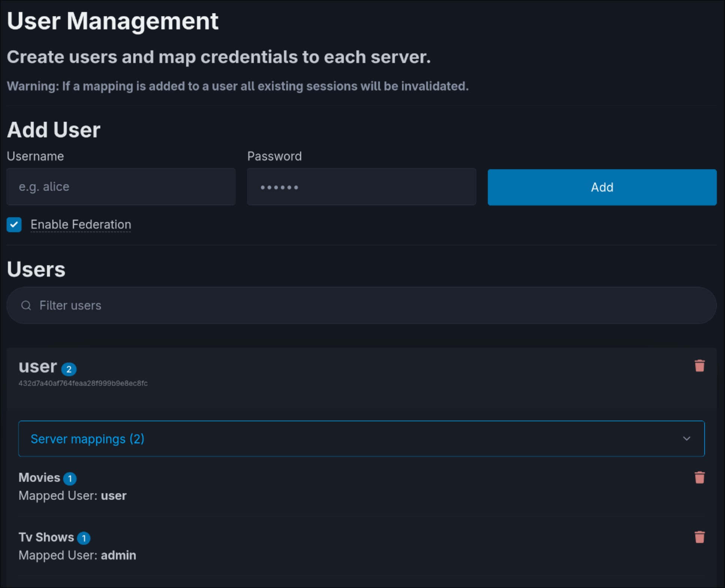Collapse the Server mappings (2) panel
The image size is (725, 588).
361,438
